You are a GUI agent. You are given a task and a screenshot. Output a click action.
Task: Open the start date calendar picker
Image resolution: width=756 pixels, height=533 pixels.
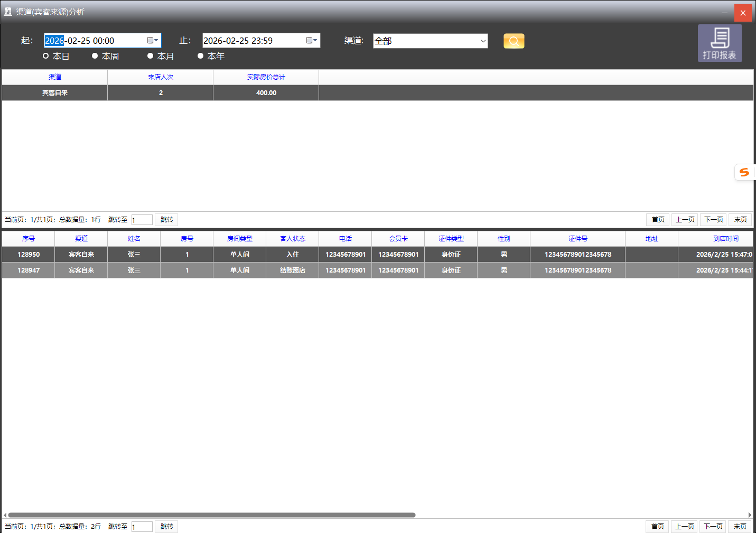pyautogui.click(x=153, y=41)
